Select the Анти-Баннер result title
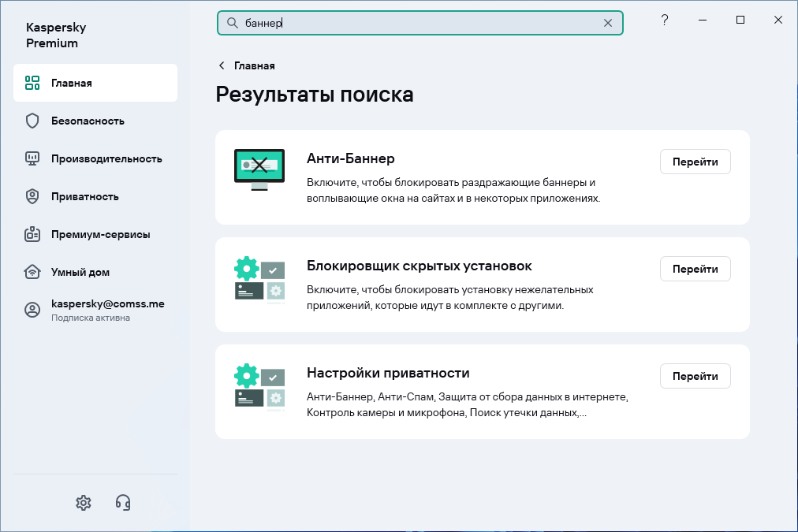Screen dimensions: 798x532 click(351, 158)
